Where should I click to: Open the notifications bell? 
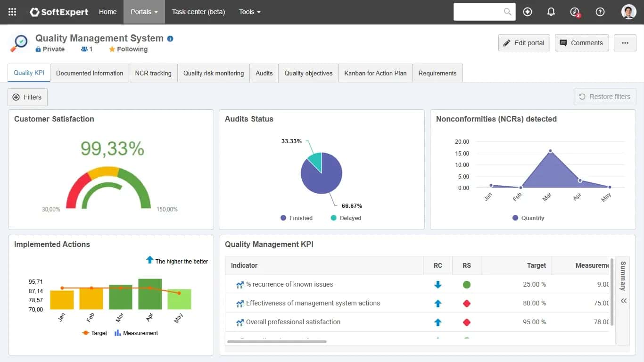pyautogui.click(x=551, y=12)
